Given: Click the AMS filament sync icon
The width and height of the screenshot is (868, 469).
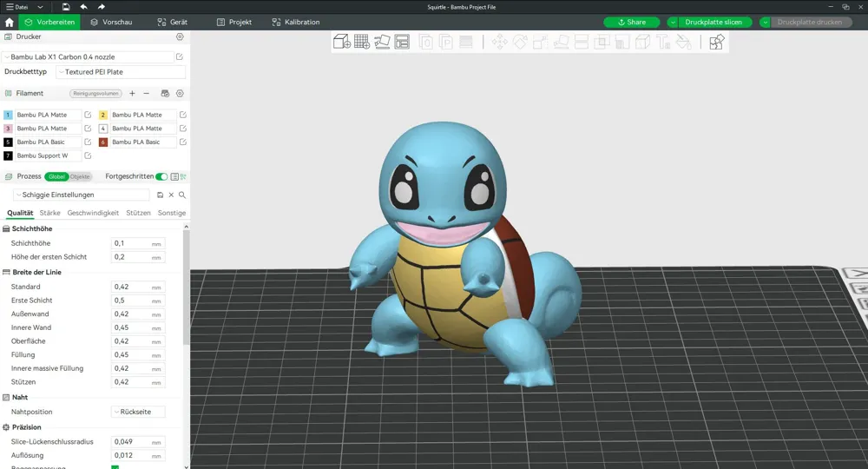Looking at the screenshot, I should [165, 94].
